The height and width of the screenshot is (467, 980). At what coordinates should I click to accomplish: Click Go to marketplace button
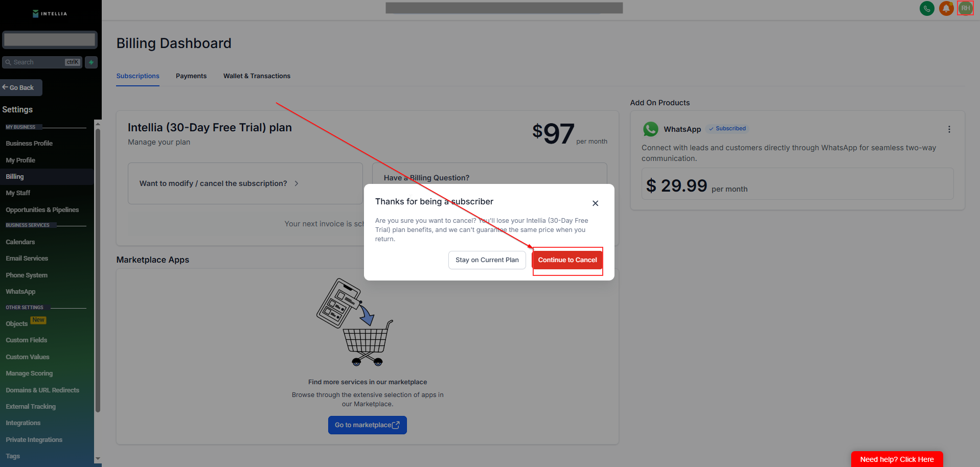[367, 425]
